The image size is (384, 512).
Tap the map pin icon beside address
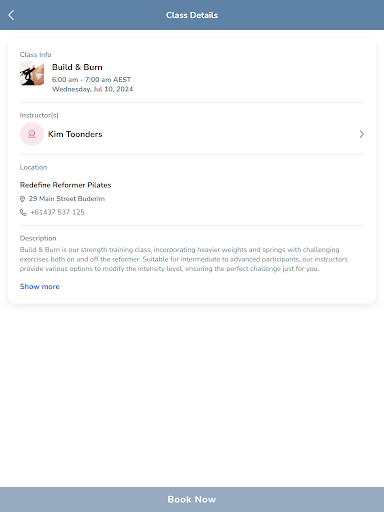(x=22, y=199)
